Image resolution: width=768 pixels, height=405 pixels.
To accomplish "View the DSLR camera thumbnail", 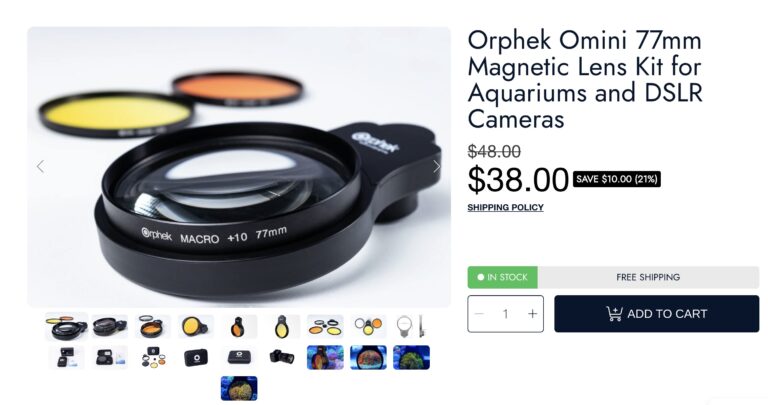I will pyautogui.click(x=282, y=357).
